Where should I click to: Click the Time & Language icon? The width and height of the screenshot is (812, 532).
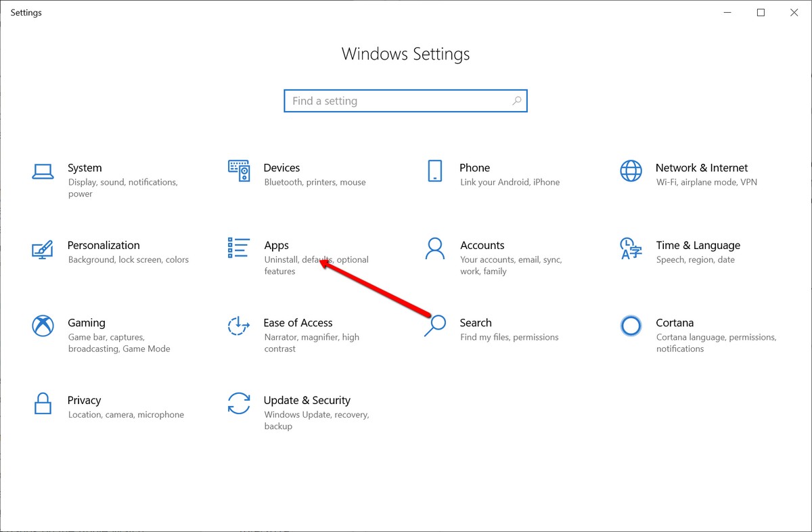pos(631,248)
